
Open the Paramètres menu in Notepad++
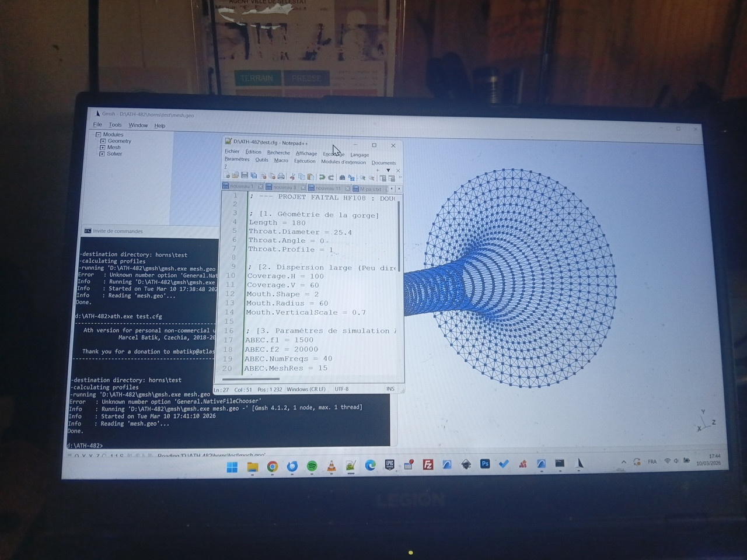(237, 159)
